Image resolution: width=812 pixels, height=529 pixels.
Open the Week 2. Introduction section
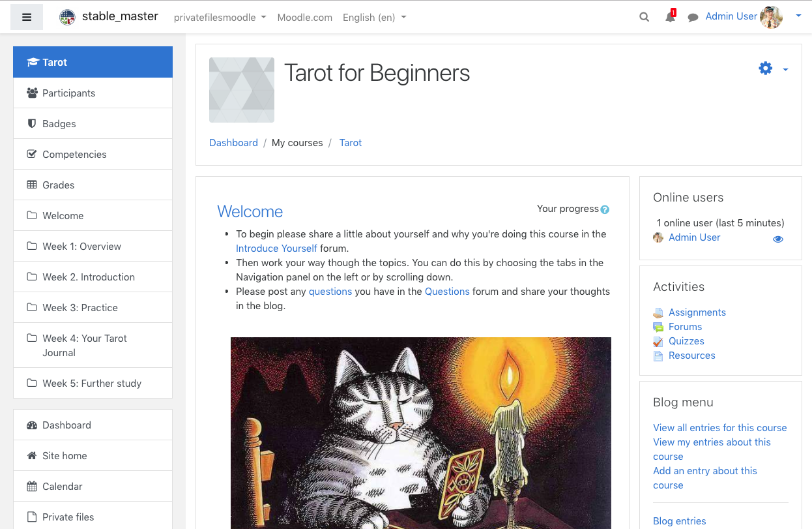(x=93, y=277)
